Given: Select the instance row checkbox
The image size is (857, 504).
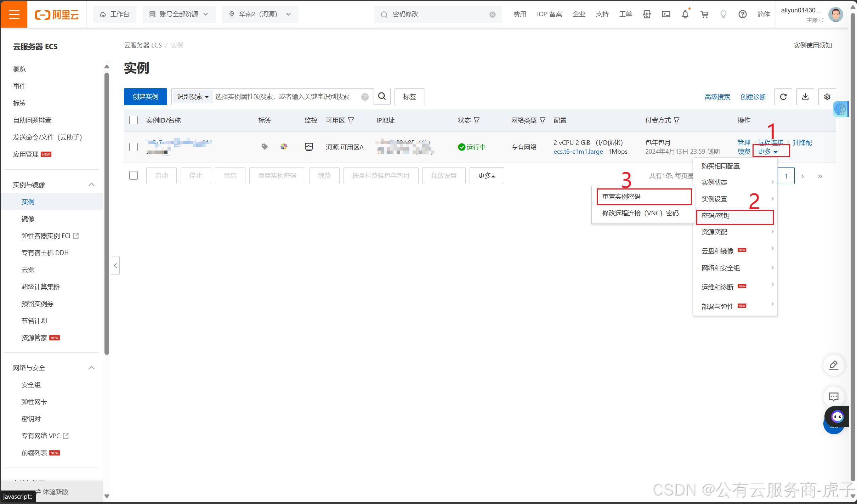Looking at the screenshot, I should [x=134, y=147].
